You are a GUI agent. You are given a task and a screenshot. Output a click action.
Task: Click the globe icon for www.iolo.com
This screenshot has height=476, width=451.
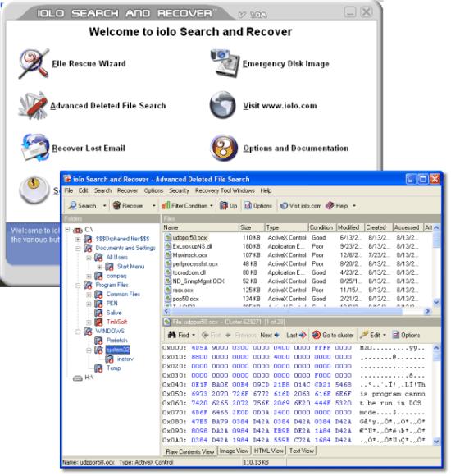pyautogui.click(x=222, y=105)
